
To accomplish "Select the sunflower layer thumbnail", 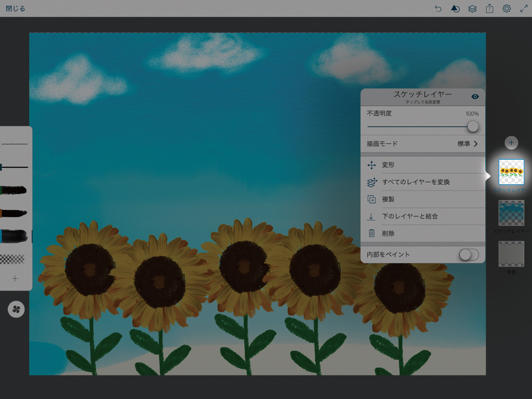I will click(x=511, y=172).
